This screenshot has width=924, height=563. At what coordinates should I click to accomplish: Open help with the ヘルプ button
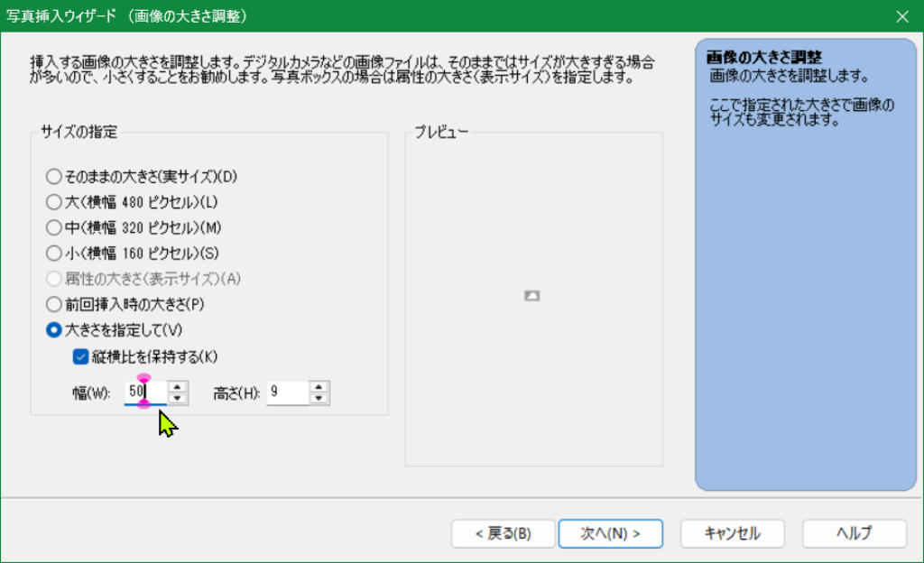pos(854,533)
